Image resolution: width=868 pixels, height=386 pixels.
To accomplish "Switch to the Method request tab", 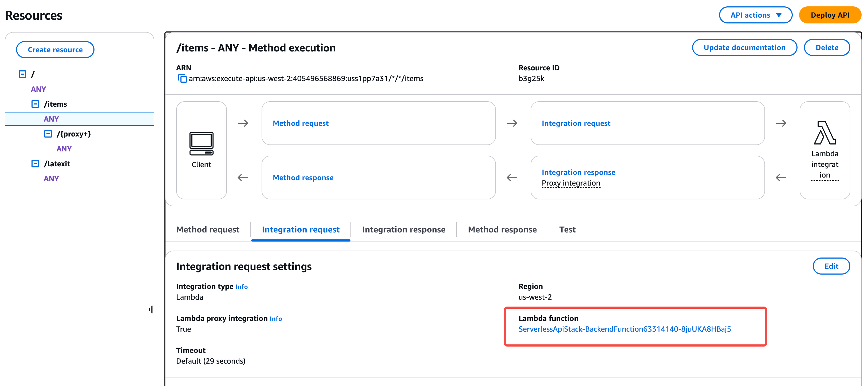I will click(208, 230).
